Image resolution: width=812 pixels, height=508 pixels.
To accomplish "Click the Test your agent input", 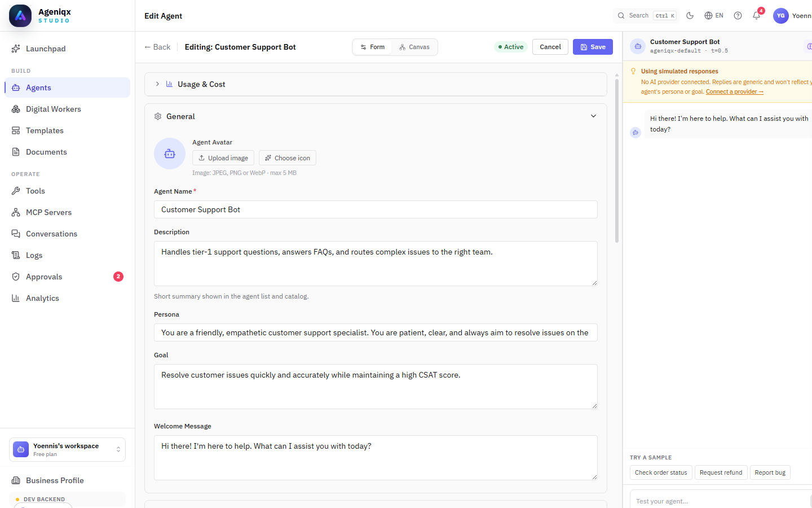I will pyautogui.click(x=721, y=501).
